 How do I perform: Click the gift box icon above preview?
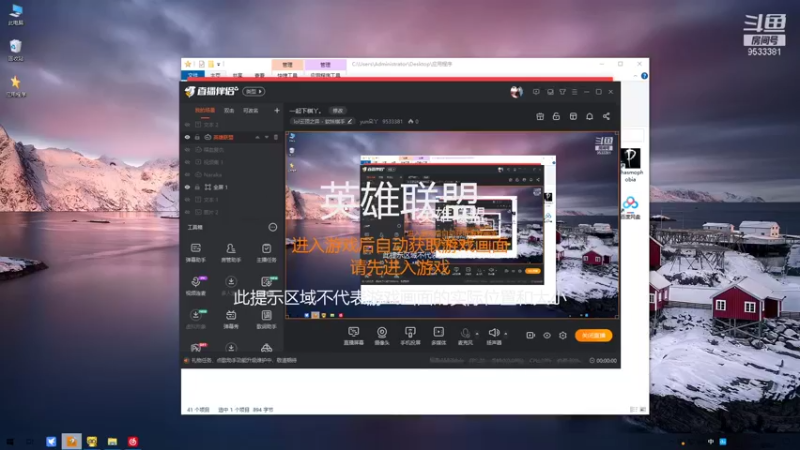[540, 116]
